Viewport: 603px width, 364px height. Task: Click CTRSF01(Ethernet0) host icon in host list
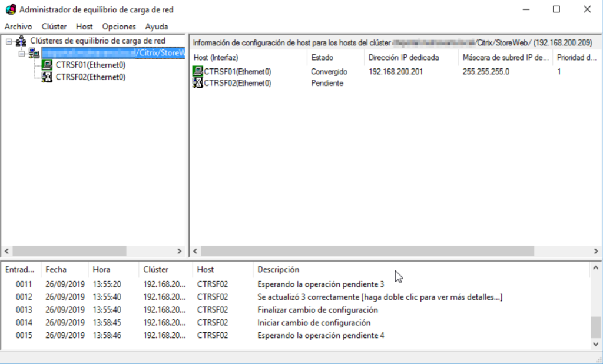click(196, 72)
